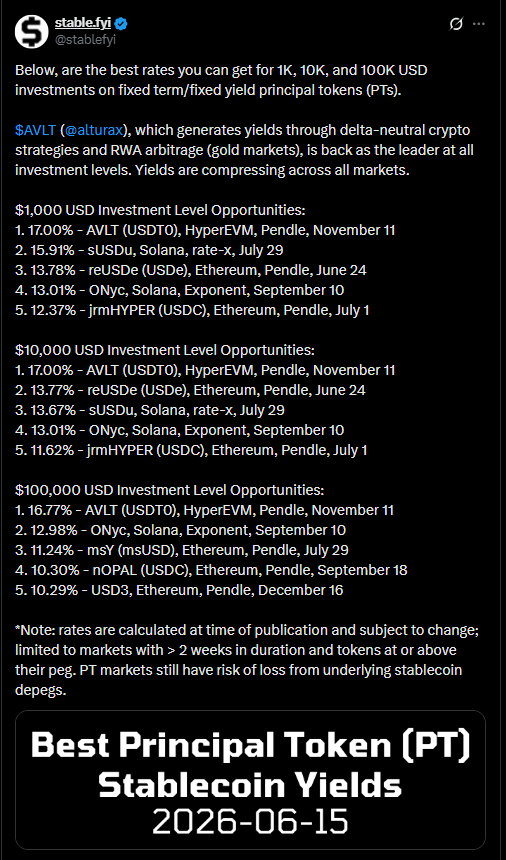Click the blue verified badge
Viewport: 506px width, 860px height.
[123, 24]
